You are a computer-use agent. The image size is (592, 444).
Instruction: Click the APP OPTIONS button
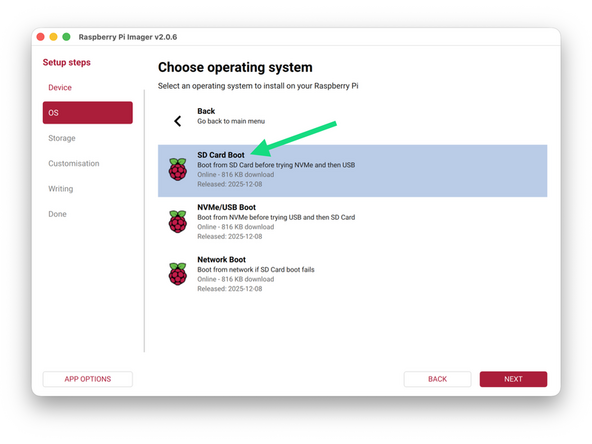tap(88, 379)
